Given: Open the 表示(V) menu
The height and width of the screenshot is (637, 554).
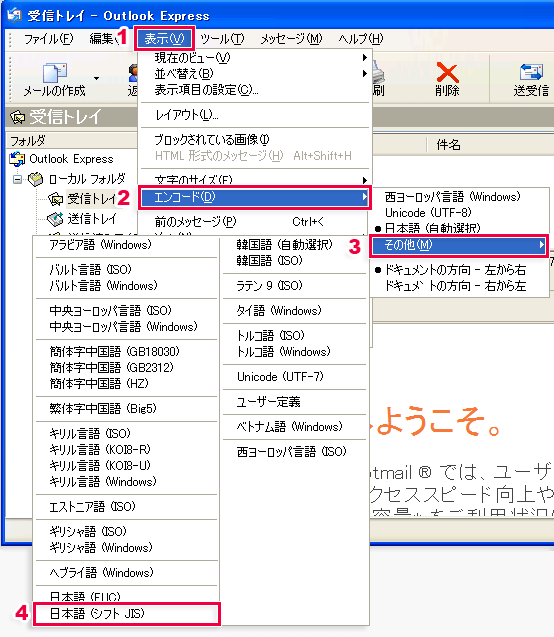Looking at the screenshot, I should coord(164,39).
